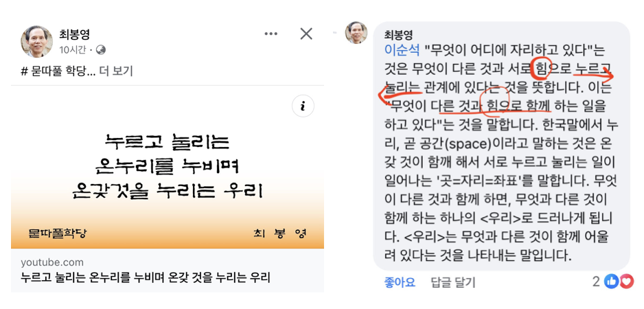The height and width of the screenshot is (309, 644).
Task: Click the info icon on the link preview
Action: click(x=303, y=106)
